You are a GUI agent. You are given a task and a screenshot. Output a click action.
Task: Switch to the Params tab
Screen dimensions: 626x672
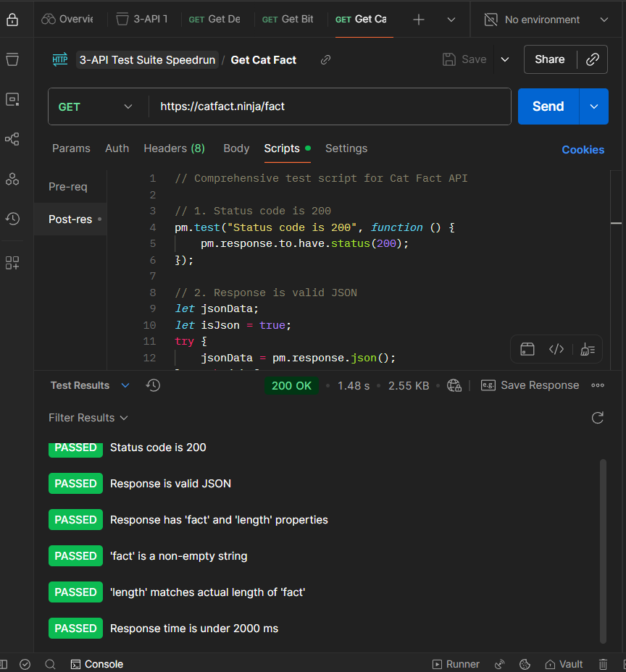point(71,148)
